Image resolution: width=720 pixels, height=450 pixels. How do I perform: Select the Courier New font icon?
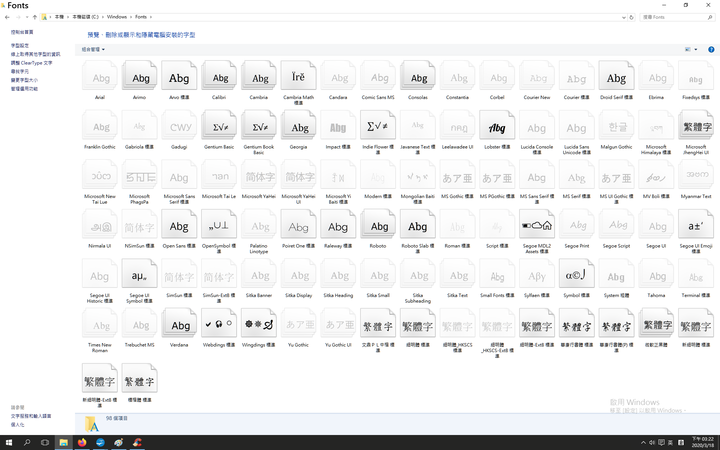coord(537,76)
